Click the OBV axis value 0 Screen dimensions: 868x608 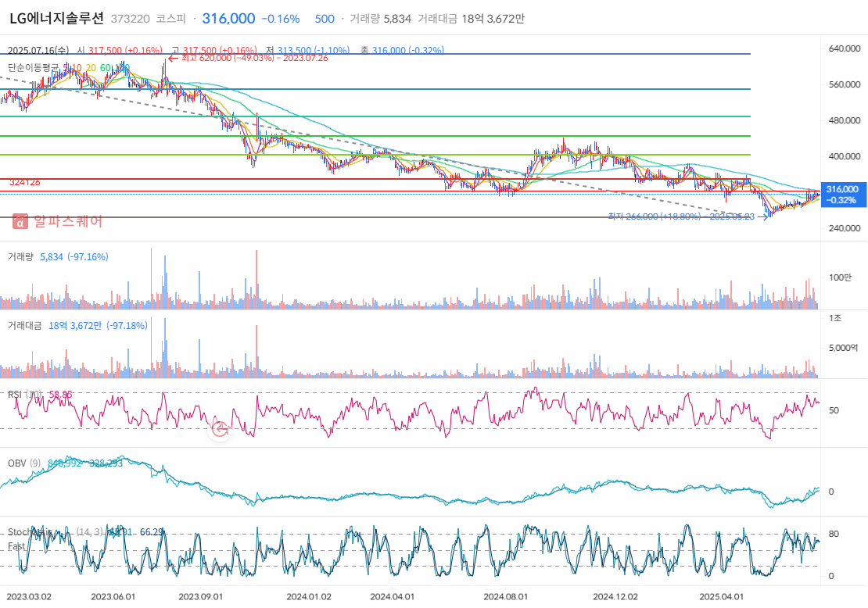pyautogui.click(x=831, y=492)
